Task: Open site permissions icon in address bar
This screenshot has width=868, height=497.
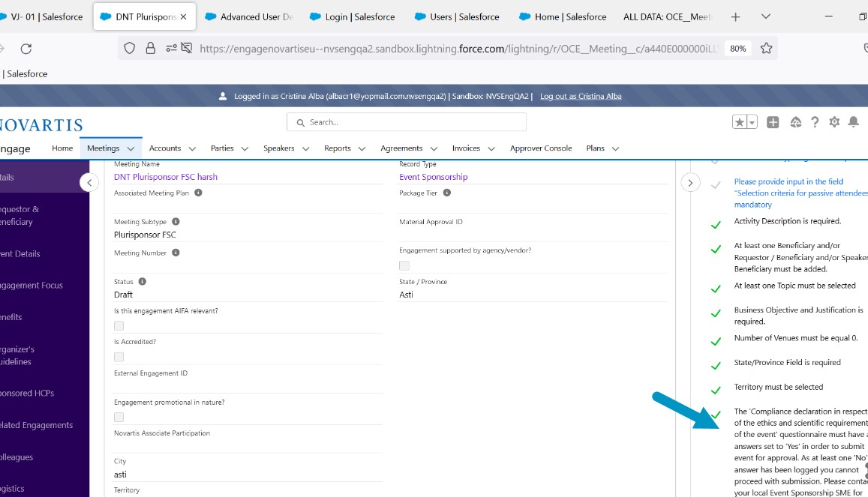Action: click(x=172, y=48)
